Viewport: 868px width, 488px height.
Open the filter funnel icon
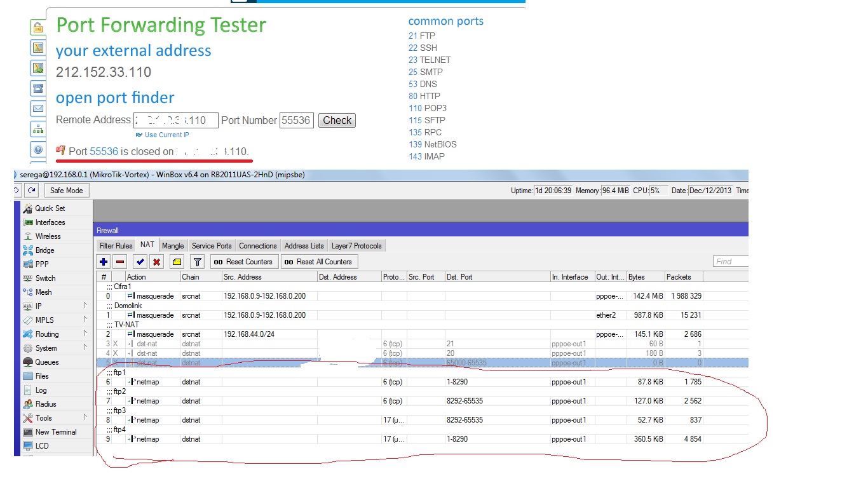(x=198, y=262)
